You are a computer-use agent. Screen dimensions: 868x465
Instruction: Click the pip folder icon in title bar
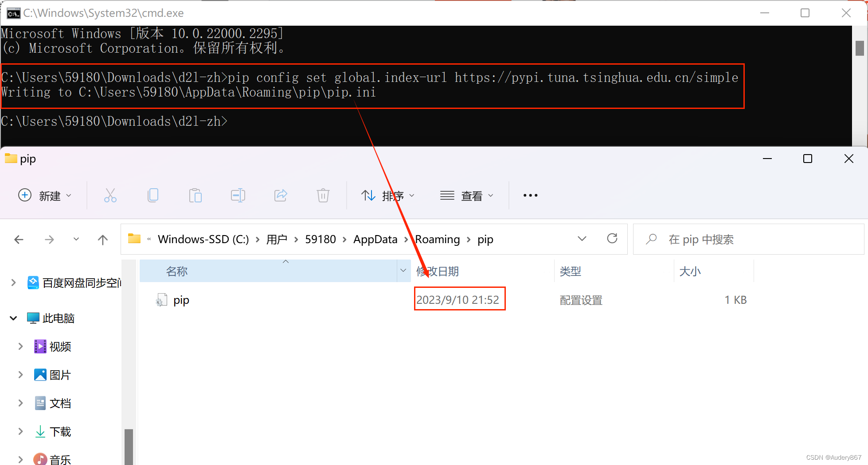(x=11, y=158)
